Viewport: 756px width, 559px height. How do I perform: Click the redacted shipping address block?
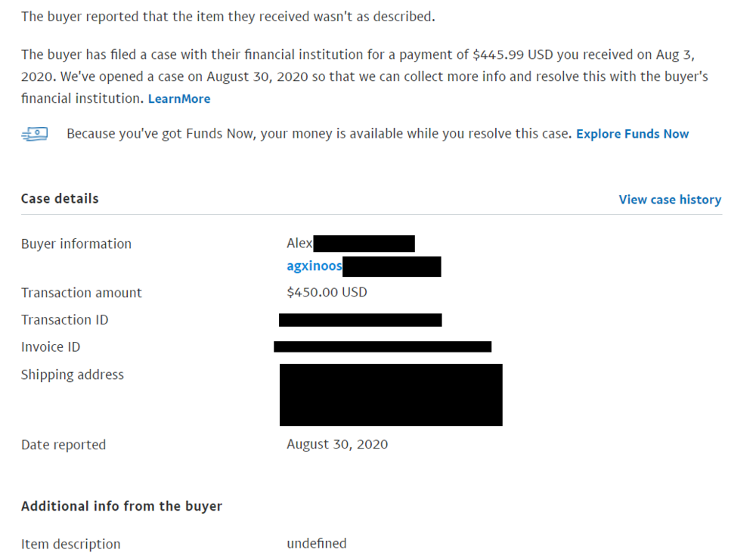point(391,395)
